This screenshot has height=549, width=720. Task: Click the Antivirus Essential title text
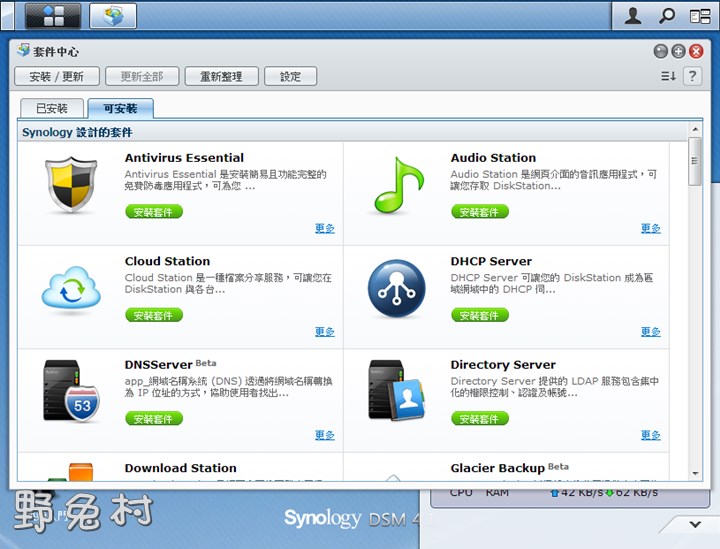[x=184, y=157]
